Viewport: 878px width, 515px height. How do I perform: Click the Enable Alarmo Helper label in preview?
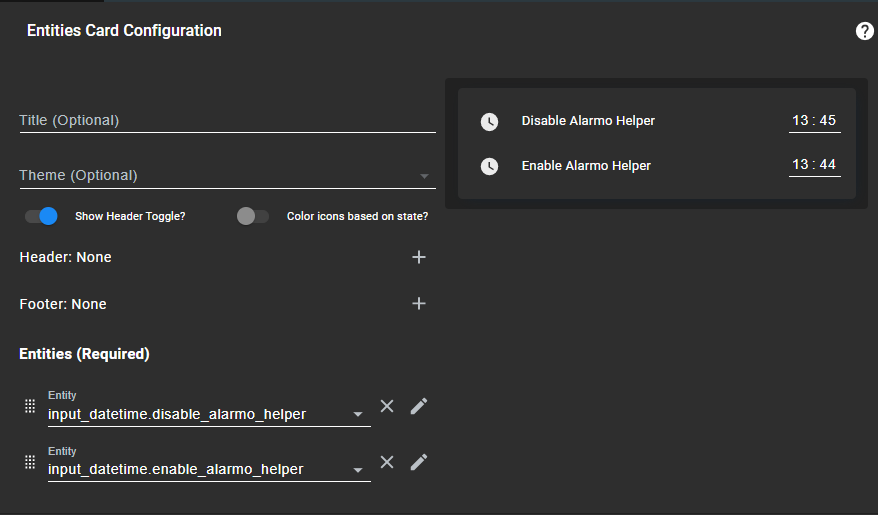[x=586, y=166]
